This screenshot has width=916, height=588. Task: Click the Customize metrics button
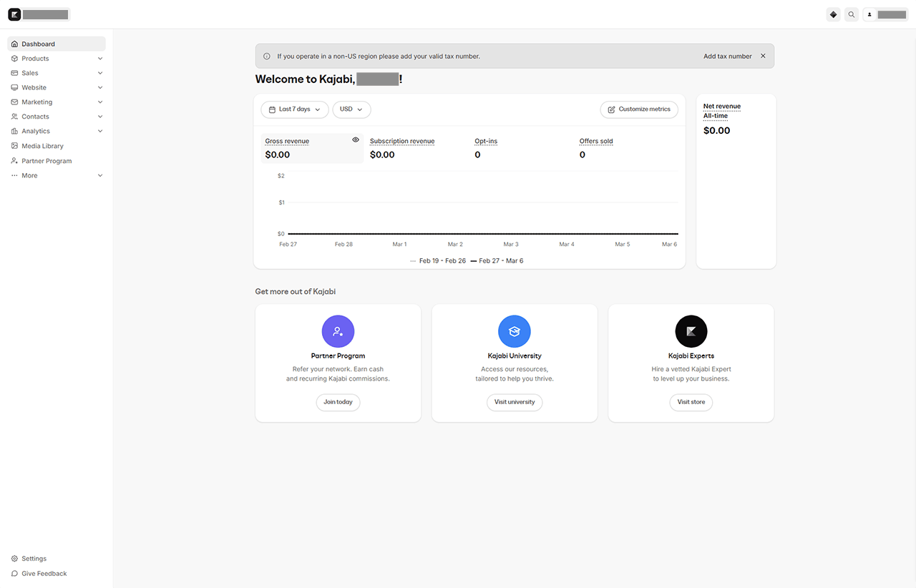pos(638,109)
